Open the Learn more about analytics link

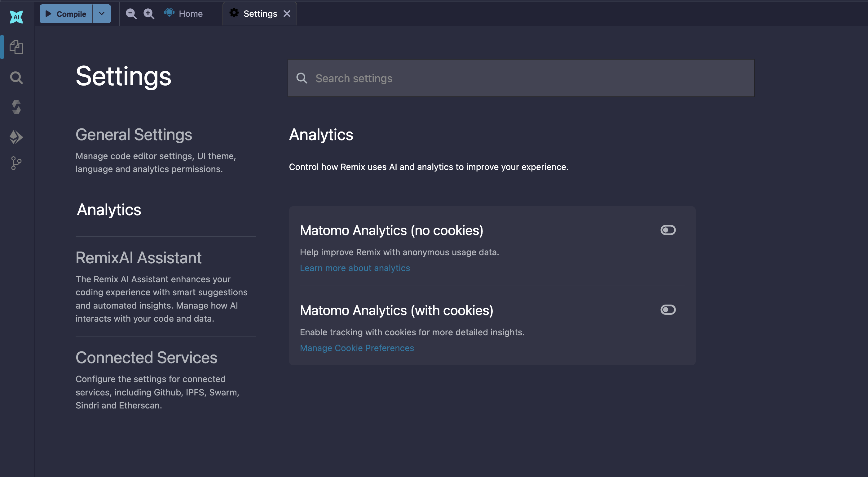[355, 268]
